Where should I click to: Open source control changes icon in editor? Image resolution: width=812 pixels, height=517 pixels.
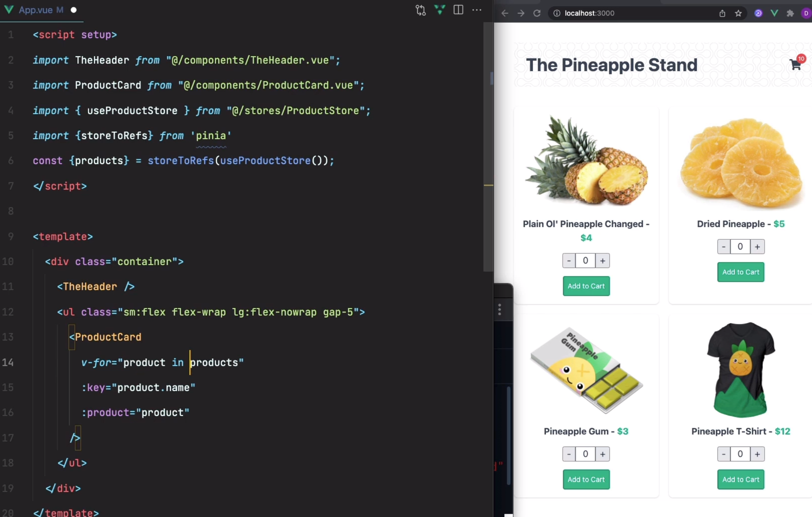(421, 10)
